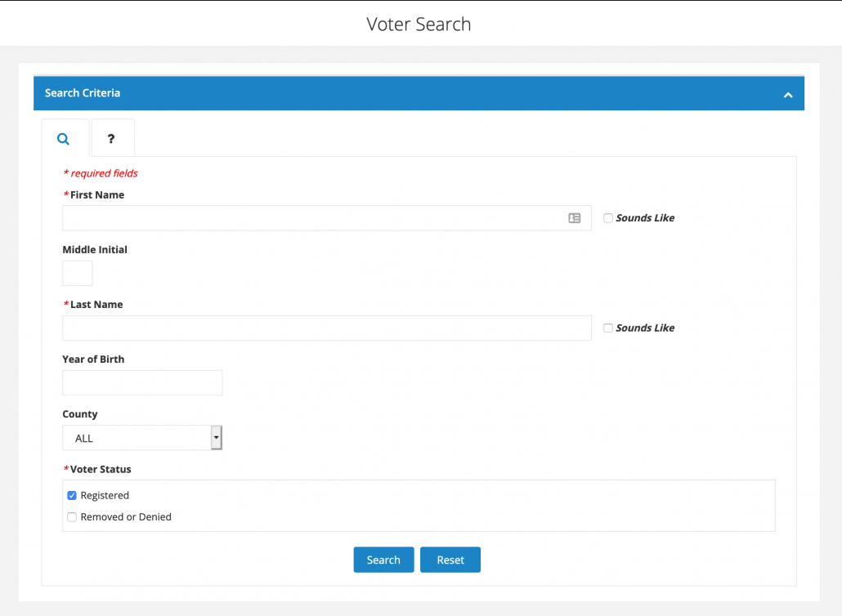Focus the Year of Birth field
Screen dimensions: 842x616
142,382
